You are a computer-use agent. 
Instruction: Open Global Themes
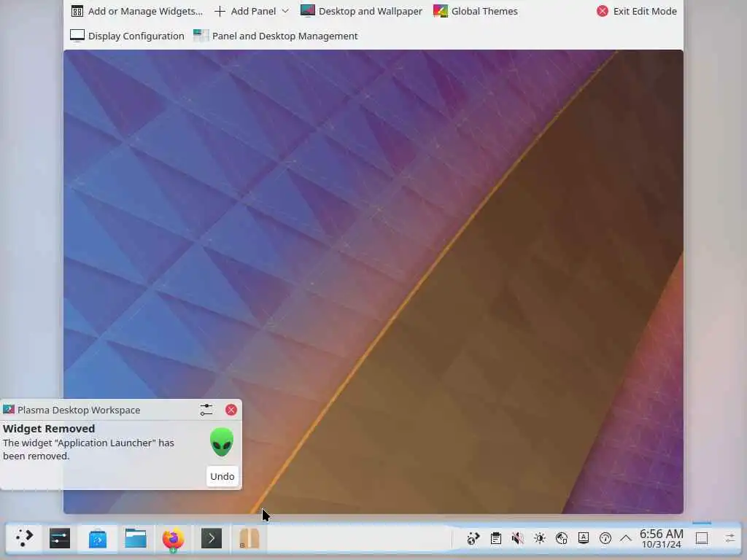[x=476, y=11]
